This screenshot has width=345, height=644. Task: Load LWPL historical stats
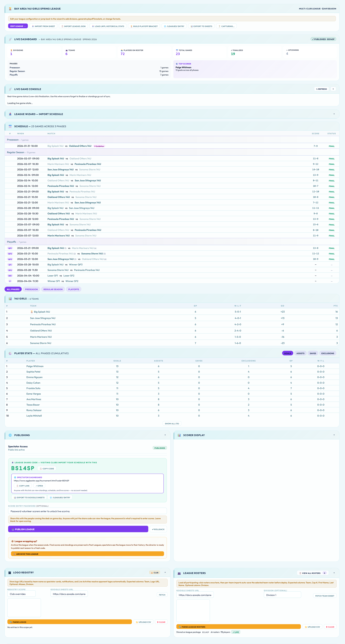coord(108,26)
